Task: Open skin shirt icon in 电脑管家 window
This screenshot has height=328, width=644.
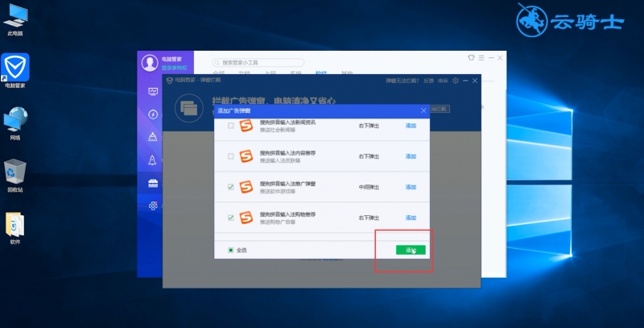Action: [x=471, y=57]
